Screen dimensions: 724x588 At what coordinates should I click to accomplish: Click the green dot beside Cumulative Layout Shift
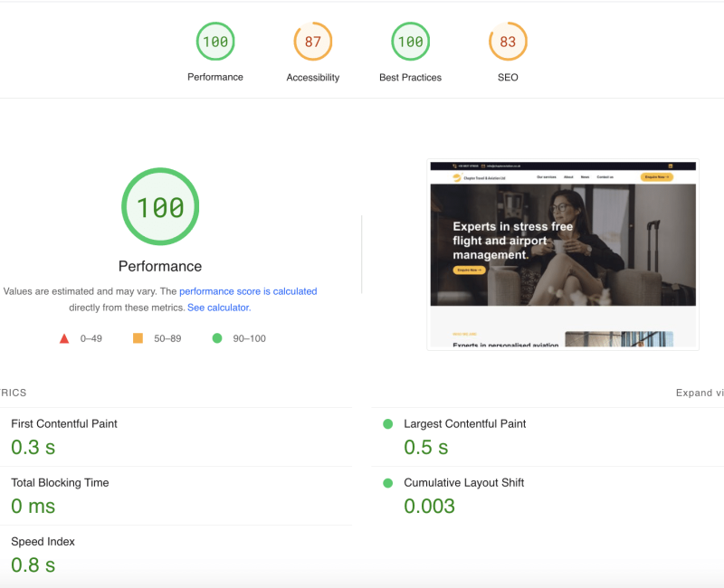tap(388, 483)
